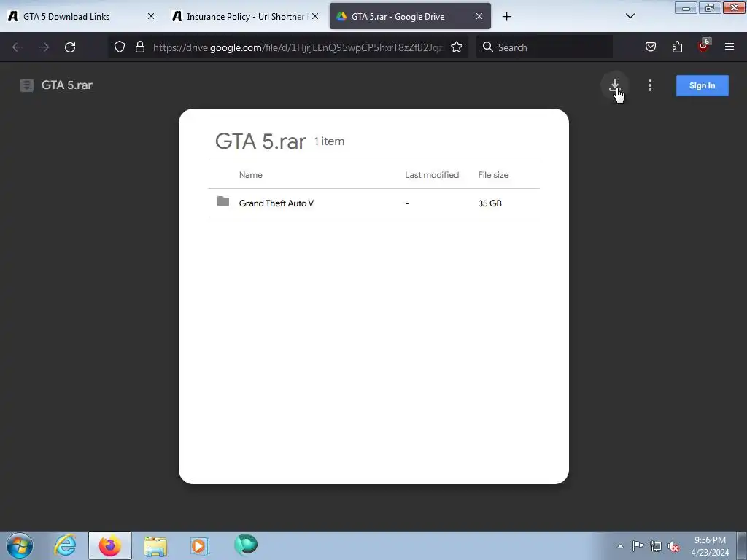The image size is (747, 560).
Task: Open a new browser tab with plus button
Action: click(x=506, y=17)
